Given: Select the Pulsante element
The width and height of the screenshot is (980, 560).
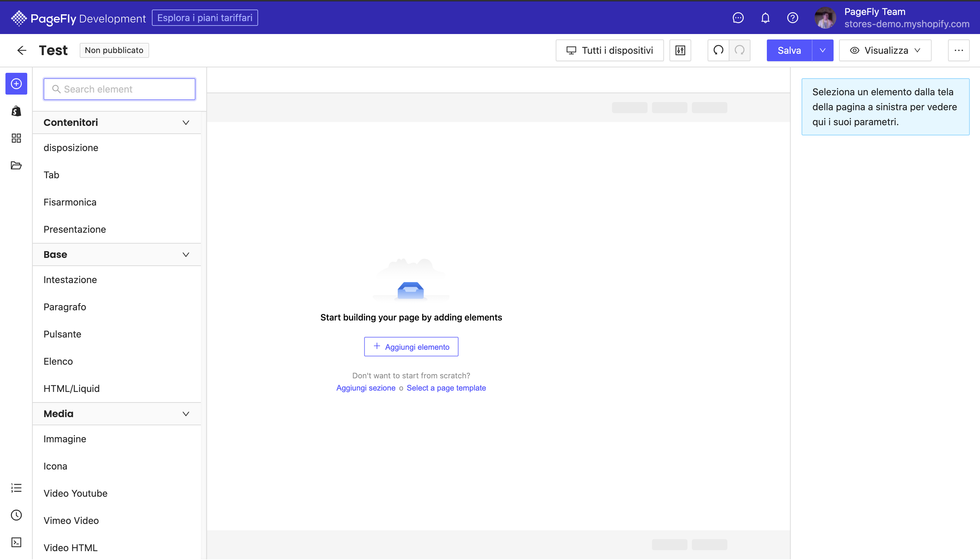Looking at the screenshot, I should (x=117, y=334).
